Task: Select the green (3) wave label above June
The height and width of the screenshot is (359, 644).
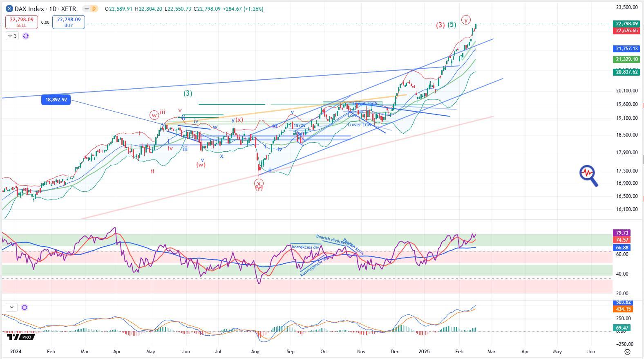Action: pos(188,93)
